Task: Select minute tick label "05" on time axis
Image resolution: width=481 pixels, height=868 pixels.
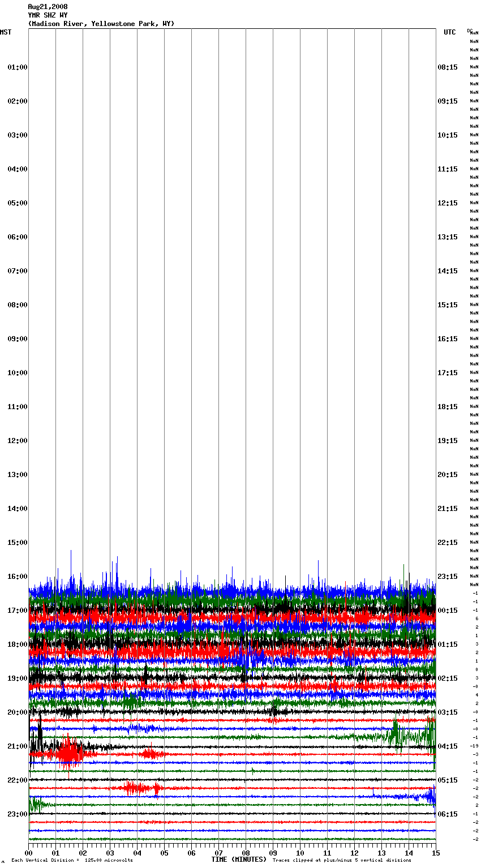Action: click(164, 853)
